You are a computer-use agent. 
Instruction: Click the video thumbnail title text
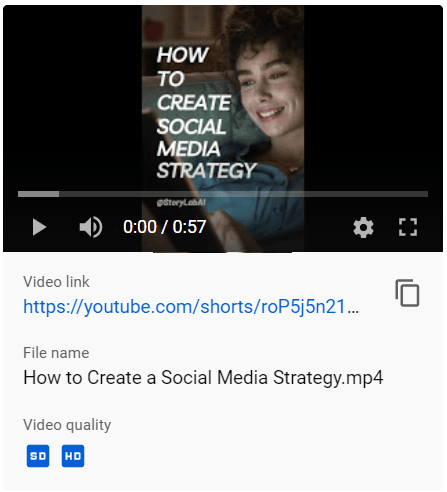[x=206, y=113]
